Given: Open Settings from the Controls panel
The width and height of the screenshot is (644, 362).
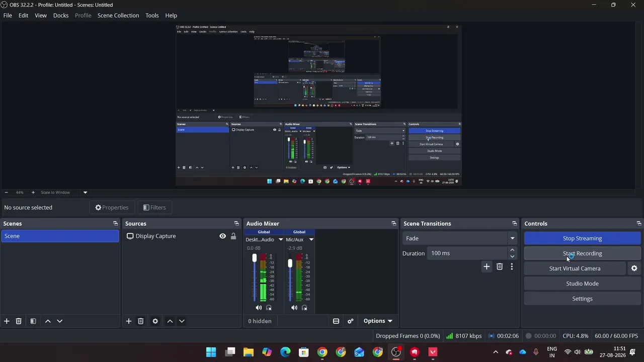Looking at the screenshot, I should (582, 299).
